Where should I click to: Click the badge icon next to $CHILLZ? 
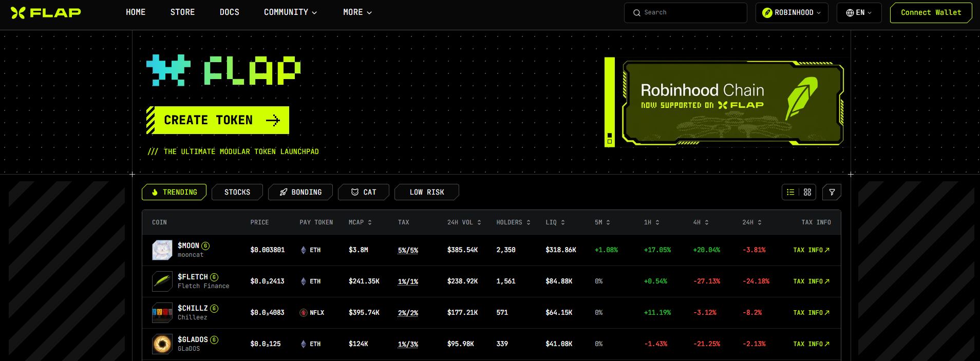coord(214,308)
